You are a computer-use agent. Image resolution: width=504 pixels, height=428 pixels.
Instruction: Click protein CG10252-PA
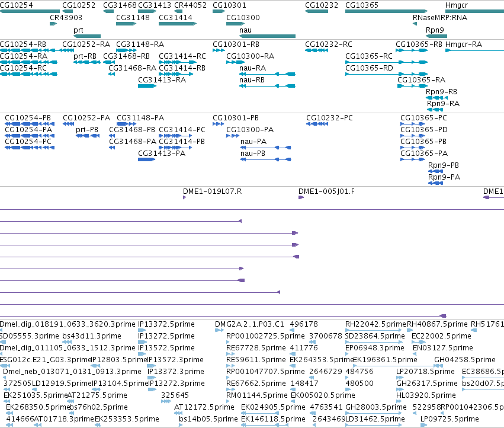point(86,118)
